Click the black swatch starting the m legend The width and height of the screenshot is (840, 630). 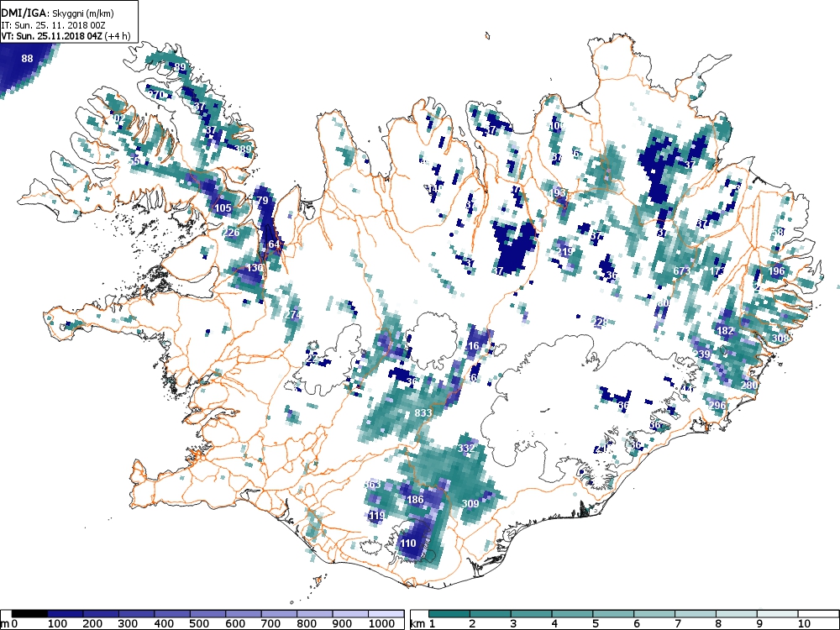coord(30,614)
